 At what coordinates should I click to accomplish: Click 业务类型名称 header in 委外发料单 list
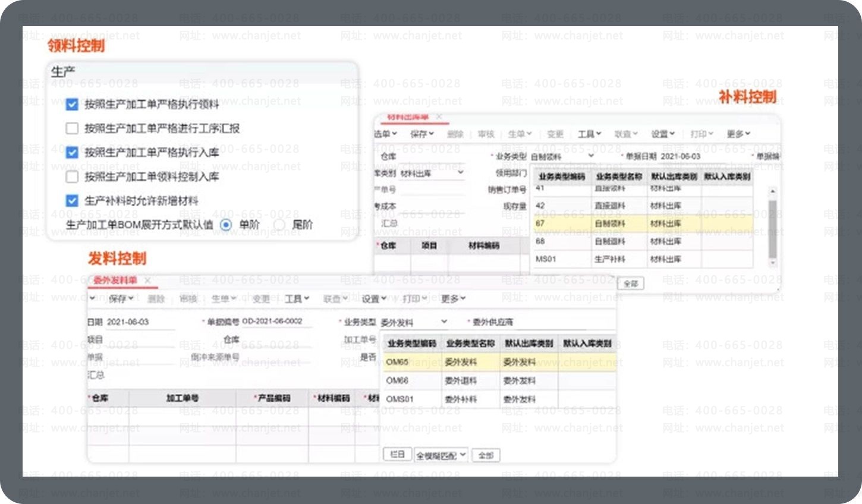tap(470, 344)
